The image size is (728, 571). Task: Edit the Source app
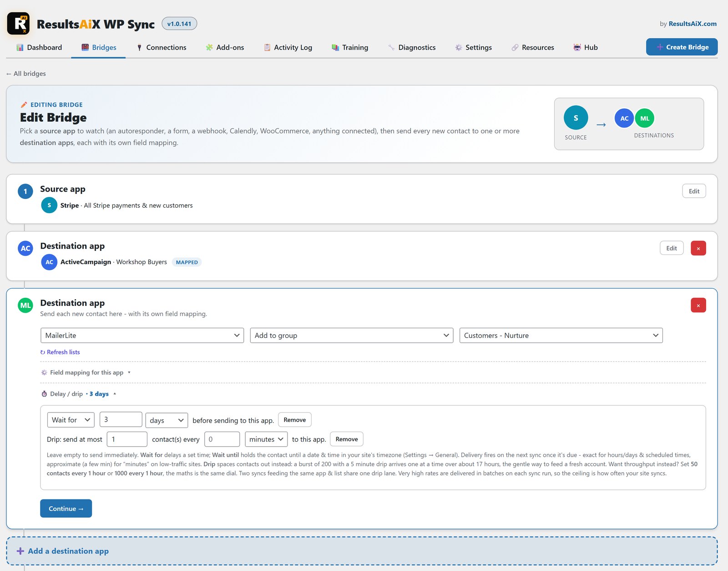pyautogui.click(x=694, y=191)
